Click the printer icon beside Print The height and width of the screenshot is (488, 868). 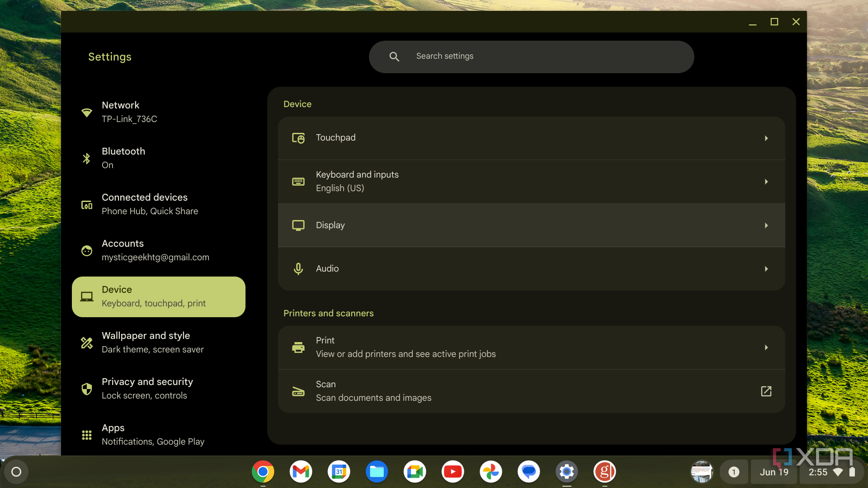(298, 347)
